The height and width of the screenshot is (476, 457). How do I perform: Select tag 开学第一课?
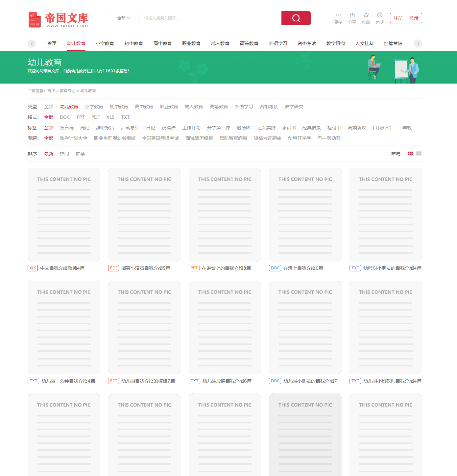tap(219, 128)
